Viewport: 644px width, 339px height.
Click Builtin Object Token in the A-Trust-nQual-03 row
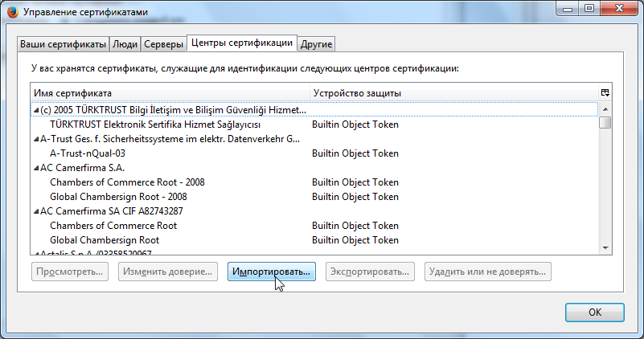pos(355,153)
